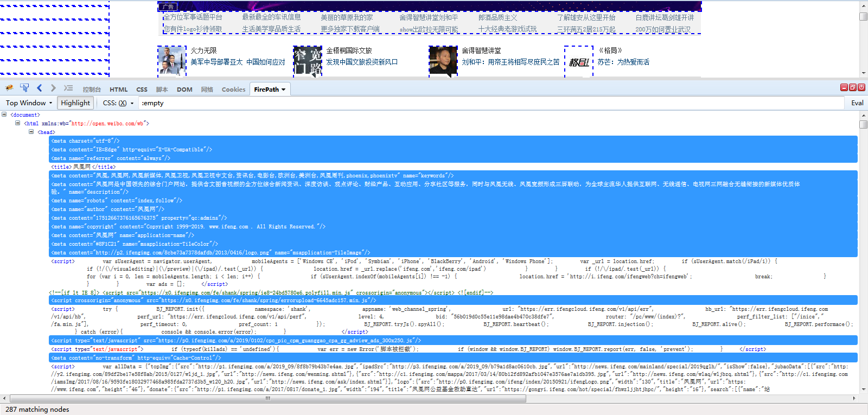868x415 pixels.
Task: Click the 火力无限 article thumbnail
Action: click(172, 61)
